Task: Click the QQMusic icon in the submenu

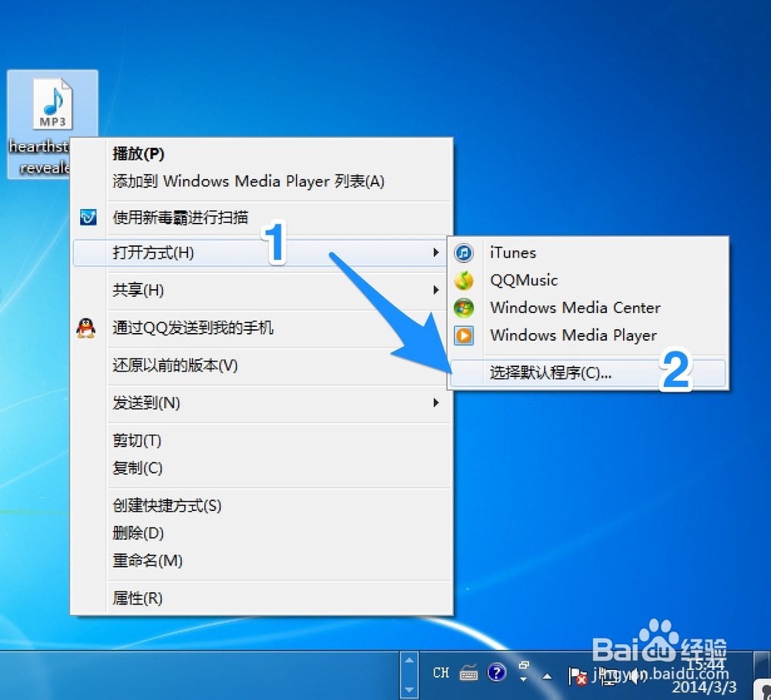Action: [463, 280]
